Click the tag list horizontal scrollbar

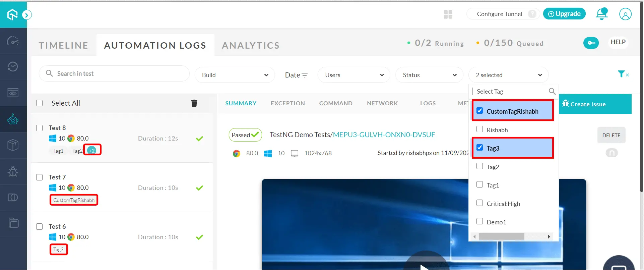pos(501,237)
